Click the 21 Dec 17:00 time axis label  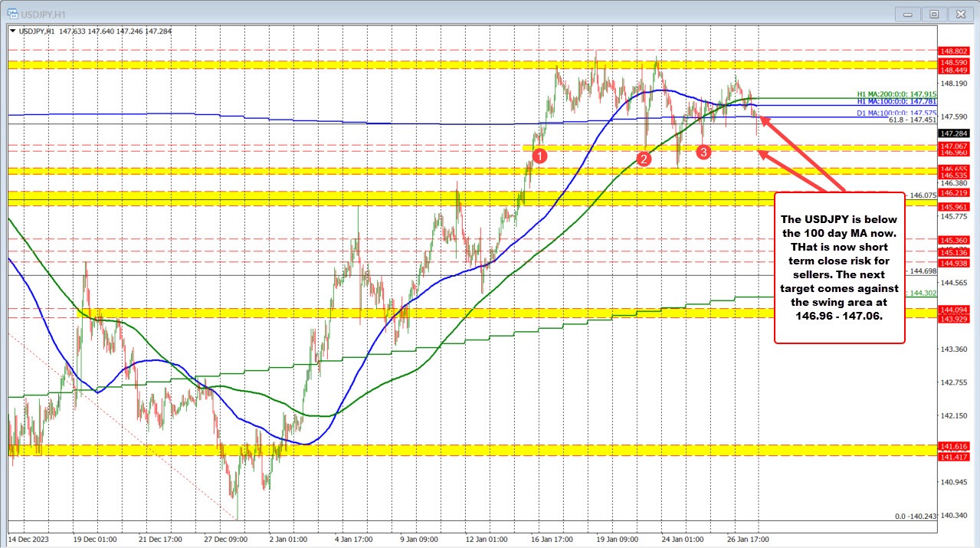click(x=160, y=539)
